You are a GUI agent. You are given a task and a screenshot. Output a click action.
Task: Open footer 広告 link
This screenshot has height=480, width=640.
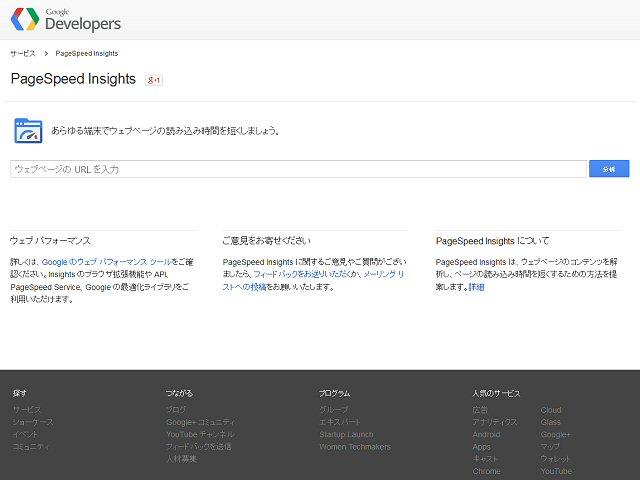click(x=480, y=409)
